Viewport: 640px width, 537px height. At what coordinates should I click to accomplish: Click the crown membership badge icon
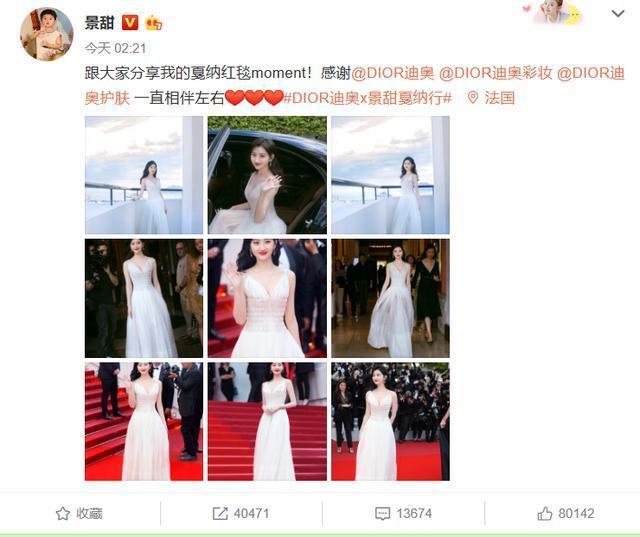[153, 22]
